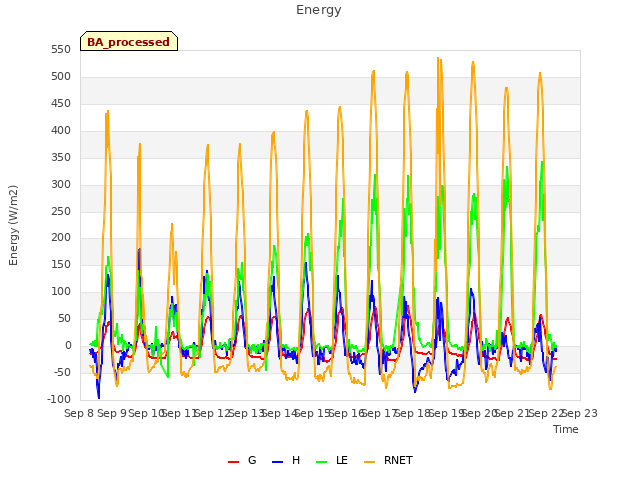This screenshot has height=480, width=640.
Task: Click the 100 y-axis tick value
Action: click(x=61, y=291)
